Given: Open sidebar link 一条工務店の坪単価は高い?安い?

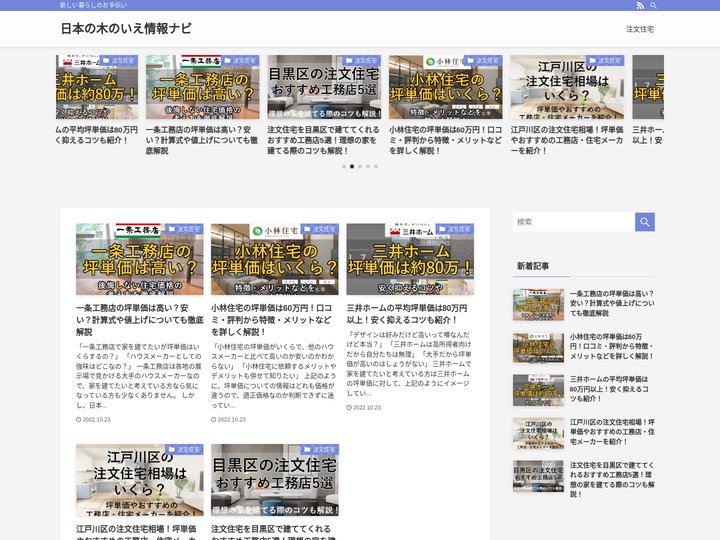Looking at the screenshot, I should 612,303.
